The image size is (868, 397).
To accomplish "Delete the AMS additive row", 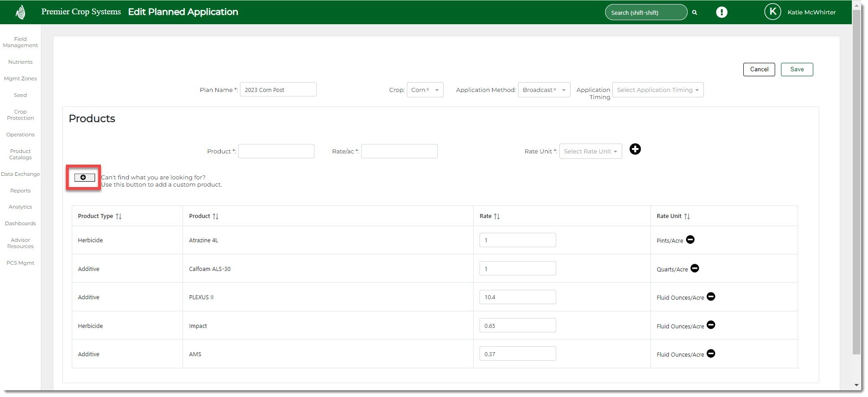I will click(711, 354).
